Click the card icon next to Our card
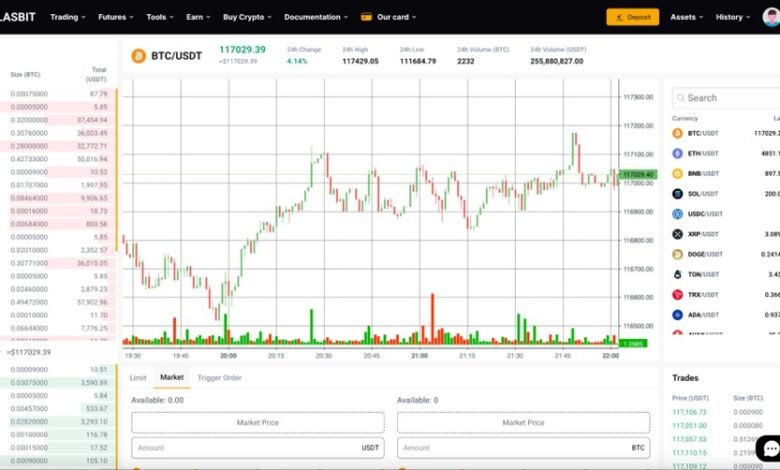 pyautogui.click(x=366, y=17)
